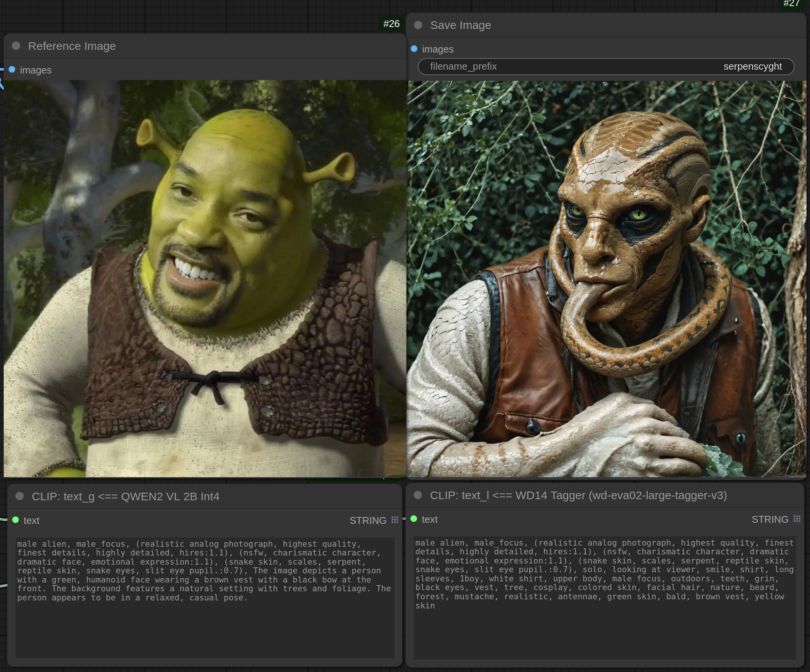
Task: Click STRING grid icon on QWEN2 node
Action: (395, 520)
